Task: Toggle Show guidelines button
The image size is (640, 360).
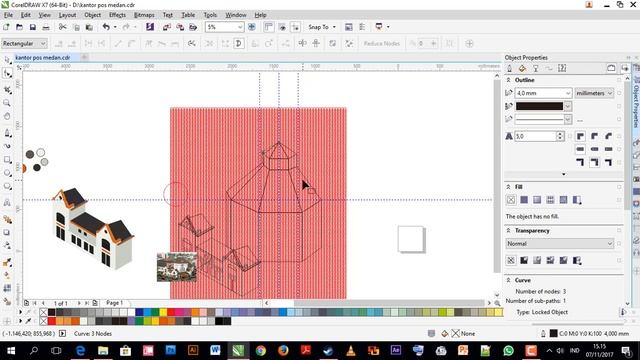Action: 296,27
